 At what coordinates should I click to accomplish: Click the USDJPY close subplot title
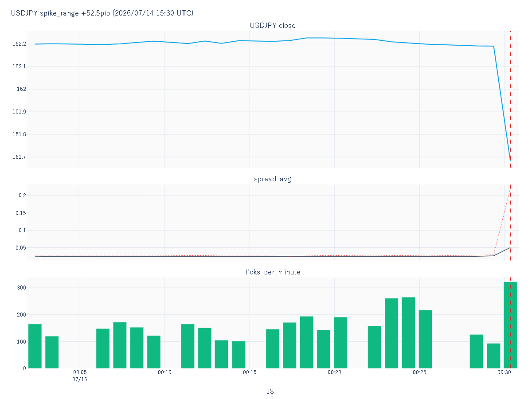[273, 25]
